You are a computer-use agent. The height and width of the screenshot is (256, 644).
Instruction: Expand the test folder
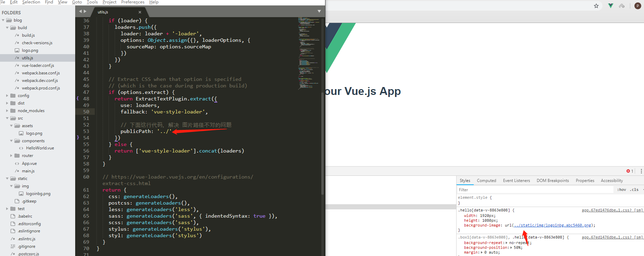7,209
